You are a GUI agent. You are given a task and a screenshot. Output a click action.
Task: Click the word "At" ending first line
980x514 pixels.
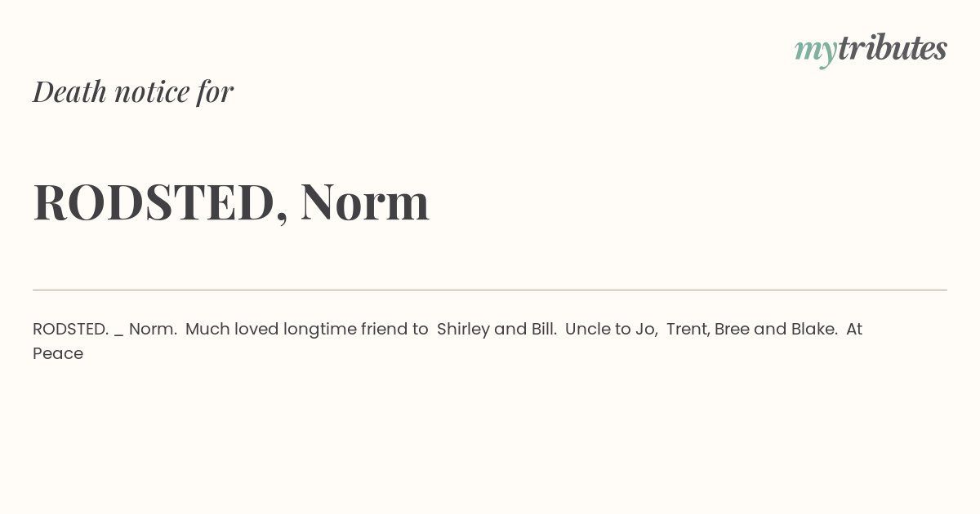854,329
